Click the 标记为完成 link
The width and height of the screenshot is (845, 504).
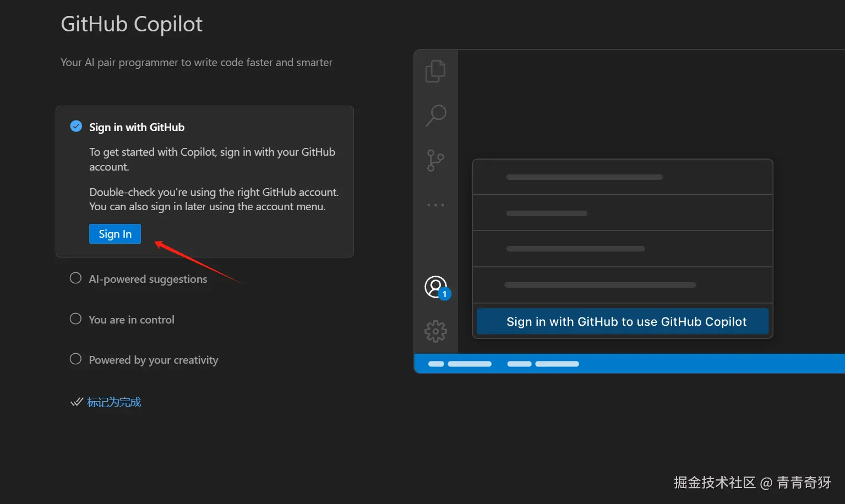coord(114,402)
